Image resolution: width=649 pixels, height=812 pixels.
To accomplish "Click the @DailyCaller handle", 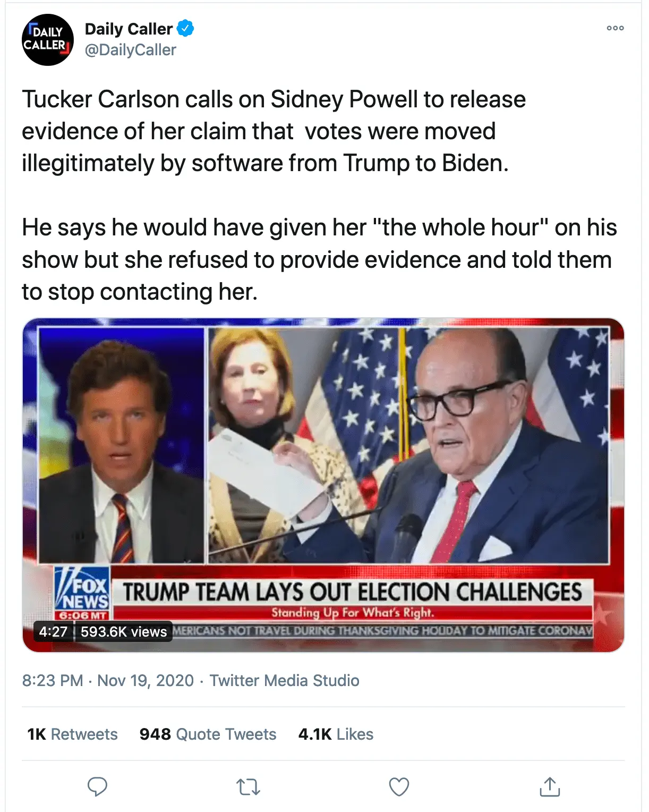I will point(131,50).
